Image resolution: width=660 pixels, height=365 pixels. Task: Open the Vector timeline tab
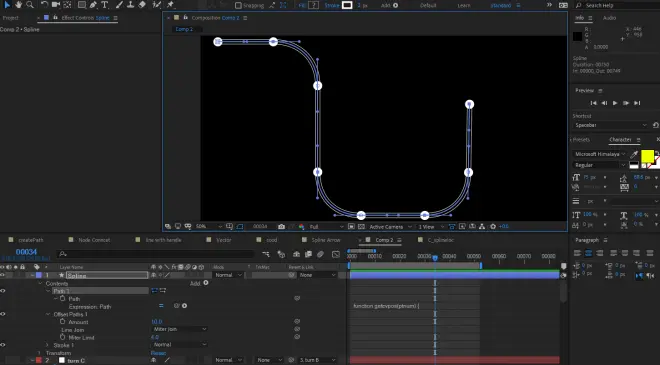point(224,240)
